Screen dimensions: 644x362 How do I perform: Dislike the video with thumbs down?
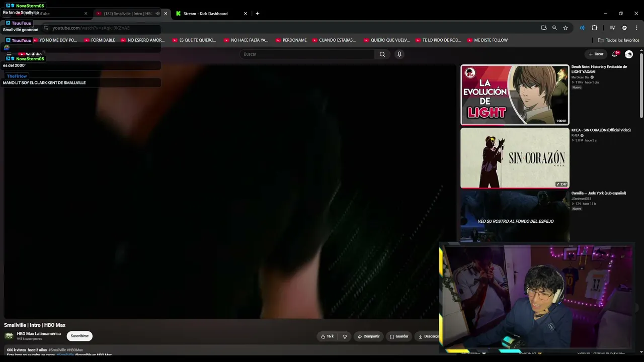(345, 336)
